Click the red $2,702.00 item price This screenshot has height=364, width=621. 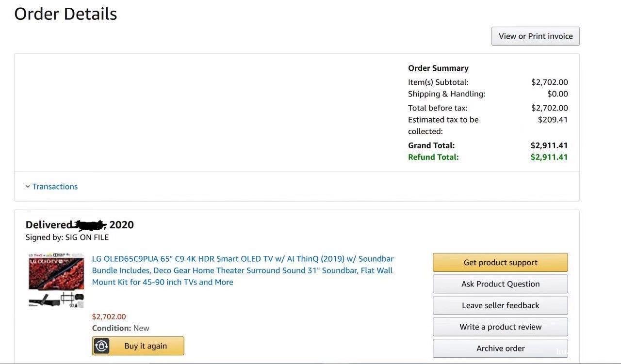click(x=109, y=317)
